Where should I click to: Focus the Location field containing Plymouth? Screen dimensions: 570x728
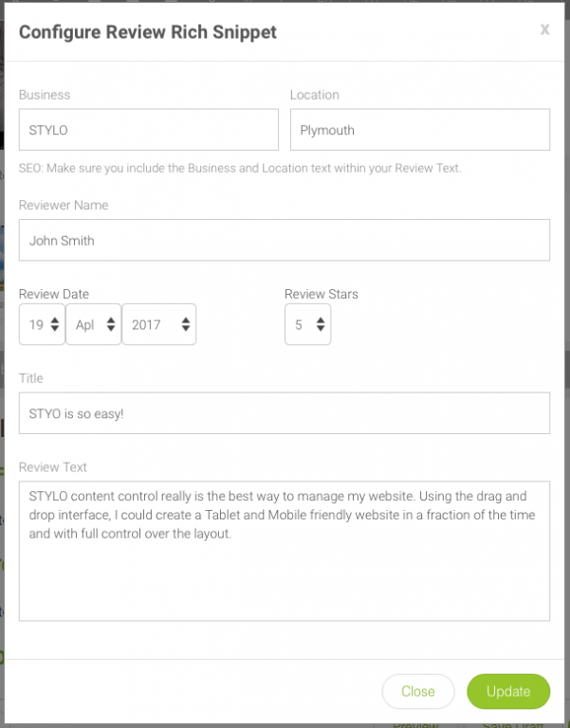pyautogui.click(x=419, y=130)
